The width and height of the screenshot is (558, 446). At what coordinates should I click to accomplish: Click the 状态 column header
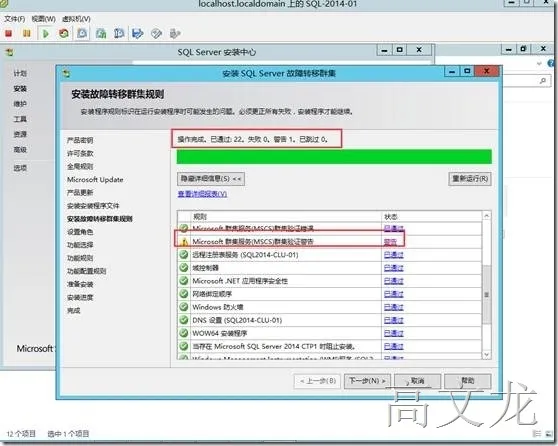(432, 216)
